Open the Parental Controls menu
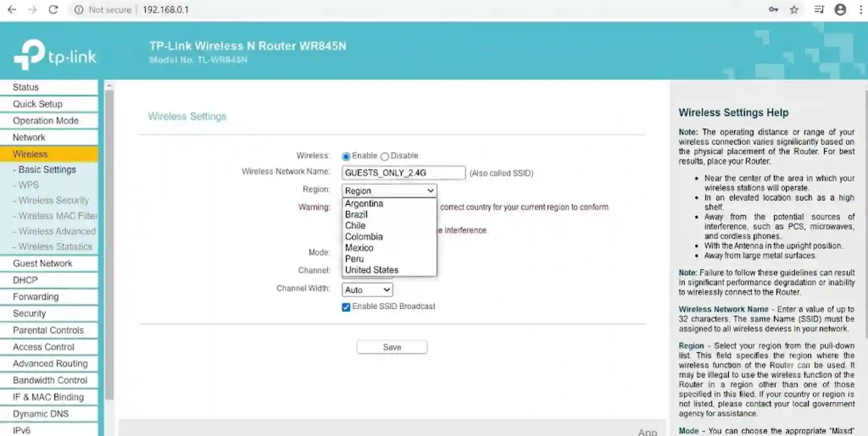Viewport: 868px width, 436px height. coord(49,330)
